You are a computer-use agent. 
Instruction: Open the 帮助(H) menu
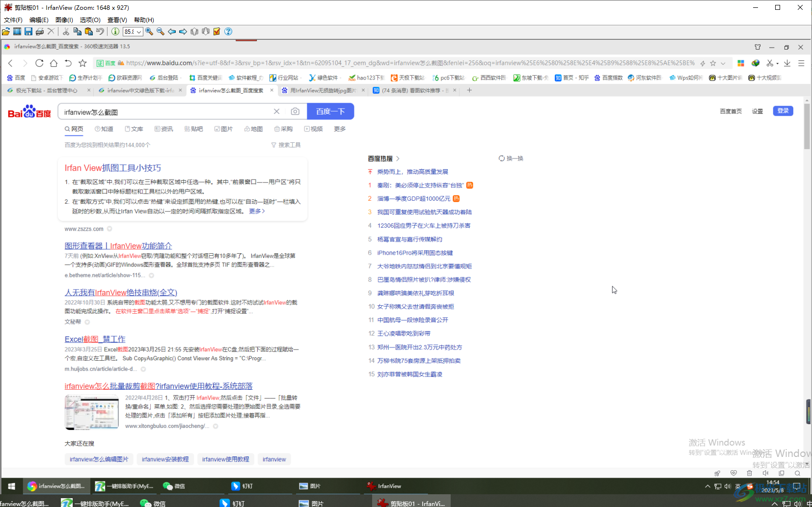tap(144, 20)
